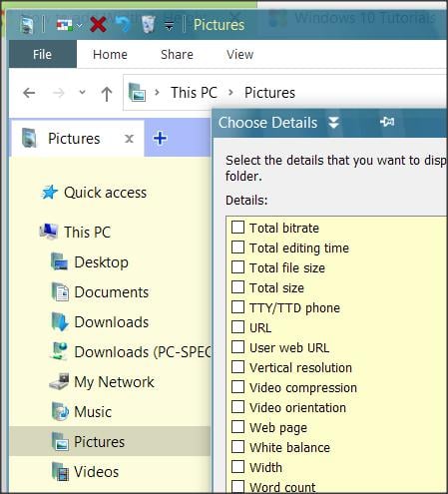448x494 pixels.
Task: Click the Pictures folder icon in sidebar
Action: pos(60,441)
